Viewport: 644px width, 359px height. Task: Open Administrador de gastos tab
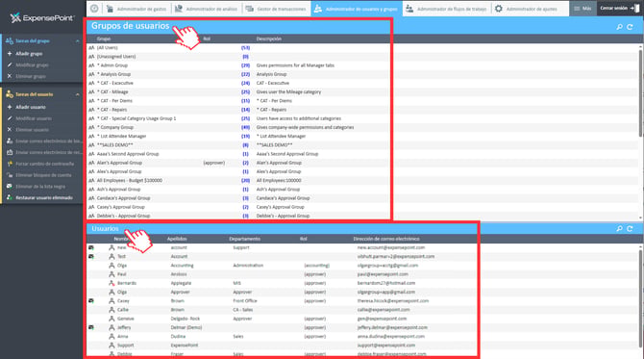tap(136, 9)
